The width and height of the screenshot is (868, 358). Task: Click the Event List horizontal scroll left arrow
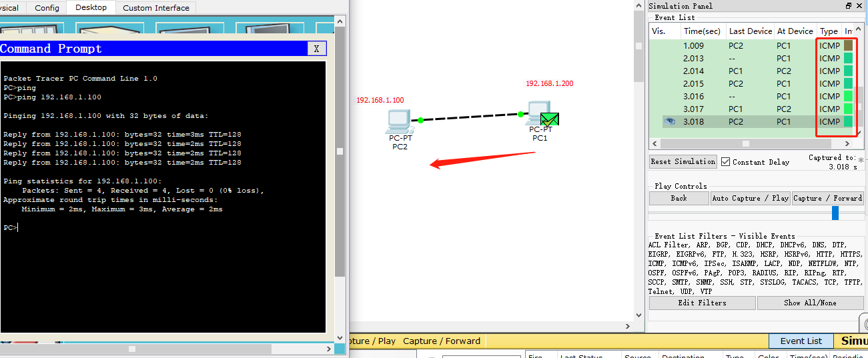(x=654, y=143)
